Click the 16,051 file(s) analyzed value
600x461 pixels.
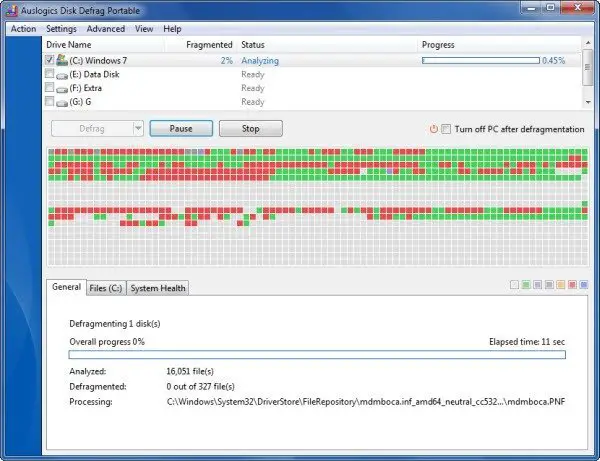190,371
